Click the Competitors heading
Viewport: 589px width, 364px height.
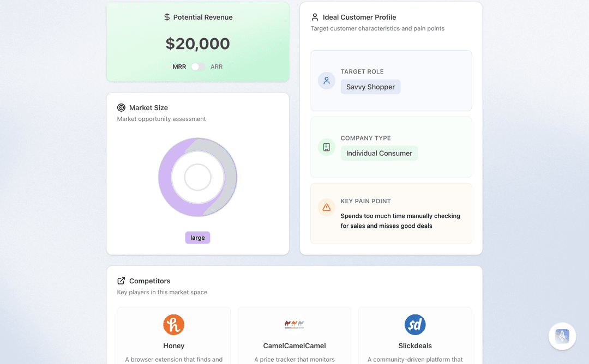[x=149, y=281]
